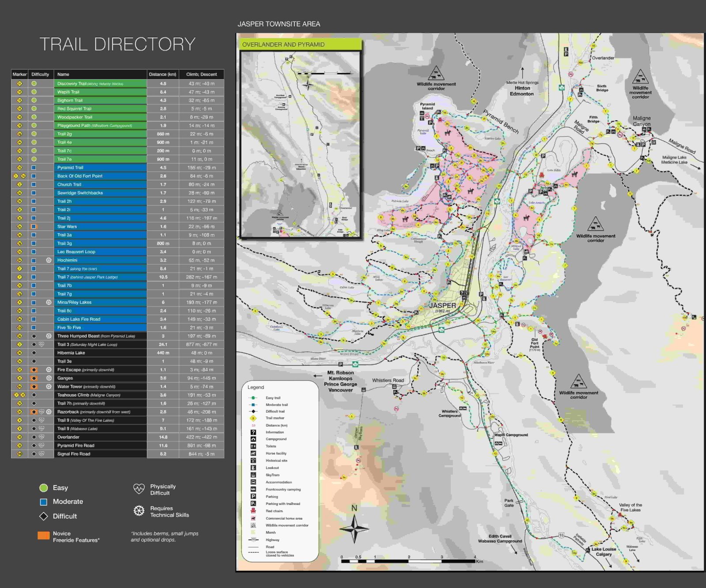Image resolution: width=706 pixels, height=588 pixels.
Task: Click the JASPER town label on map
Action: (443, 305)
